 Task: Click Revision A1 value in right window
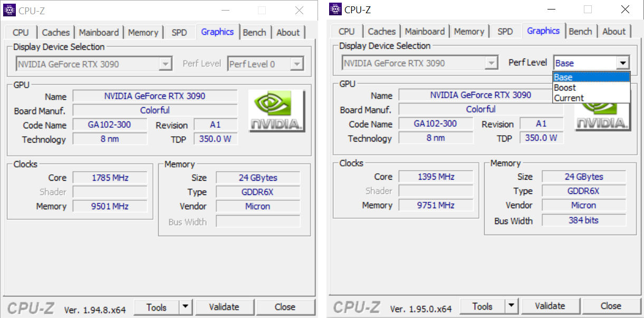[x=541, y=124]
